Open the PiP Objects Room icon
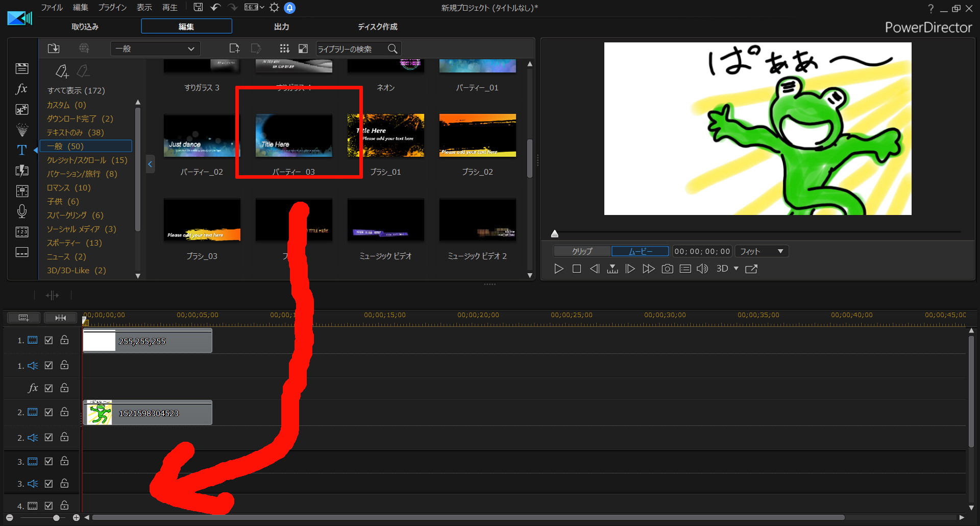The image size is (980, 526). tap(22, 109)
